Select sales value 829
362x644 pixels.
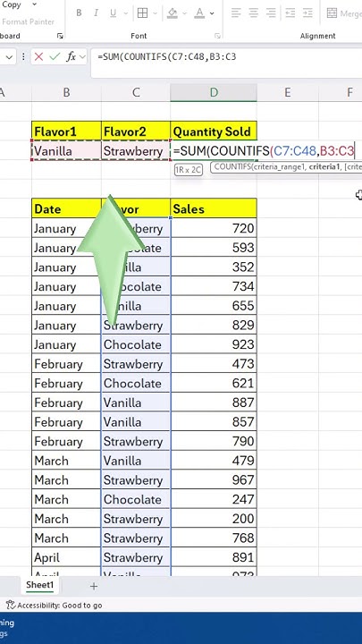214,326
